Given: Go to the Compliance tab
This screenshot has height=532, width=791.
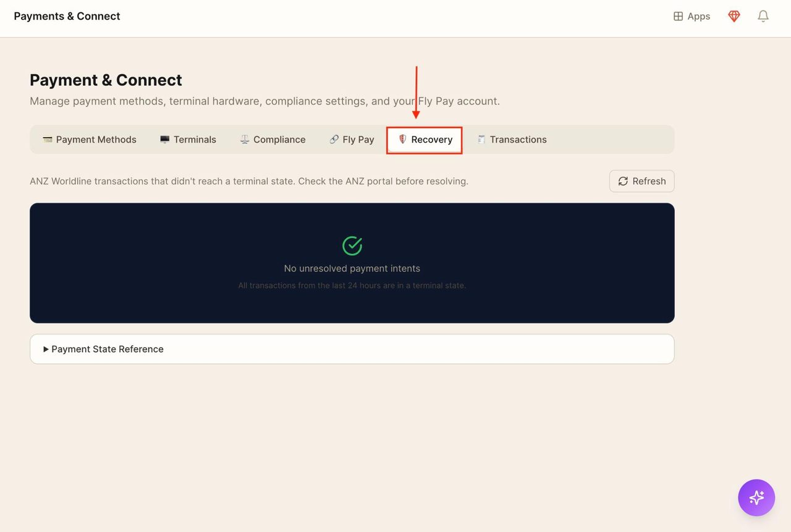Looking at the screenshot, I should 273,140.
